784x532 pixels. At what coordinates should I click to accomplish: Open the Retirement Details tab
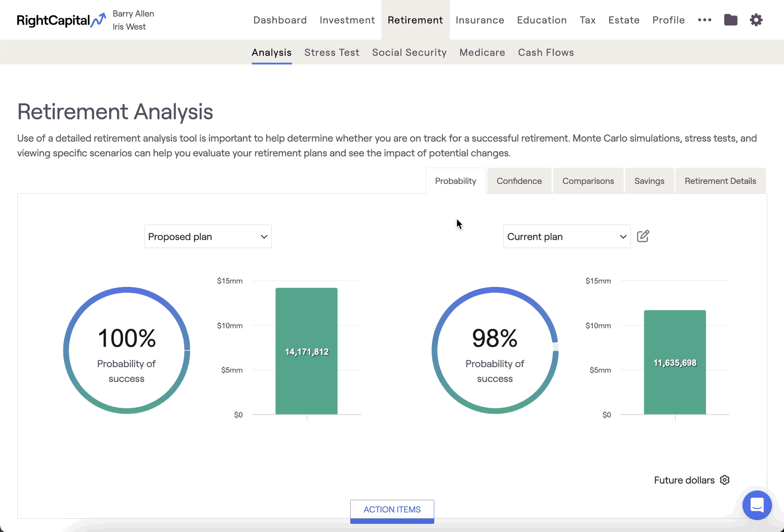720,181
